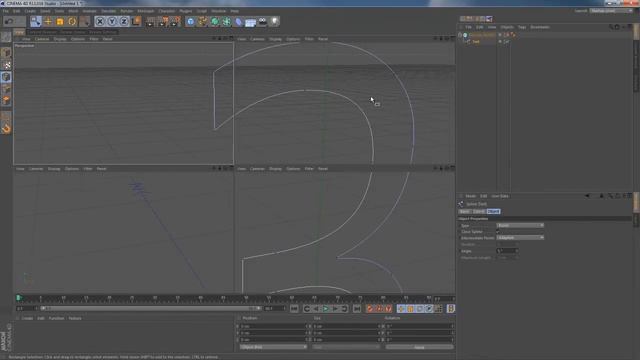Click the Angle value field
640x360 pixels.
[507, 251]
